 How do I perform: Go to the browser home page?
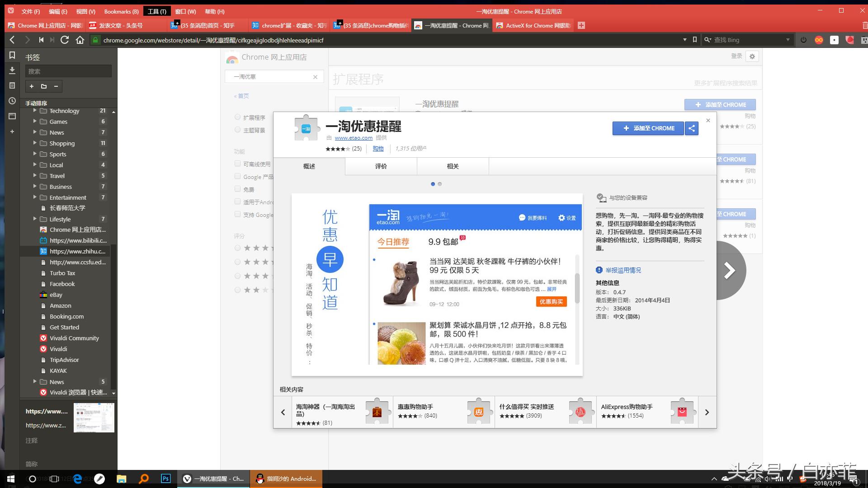coord(80,40)
